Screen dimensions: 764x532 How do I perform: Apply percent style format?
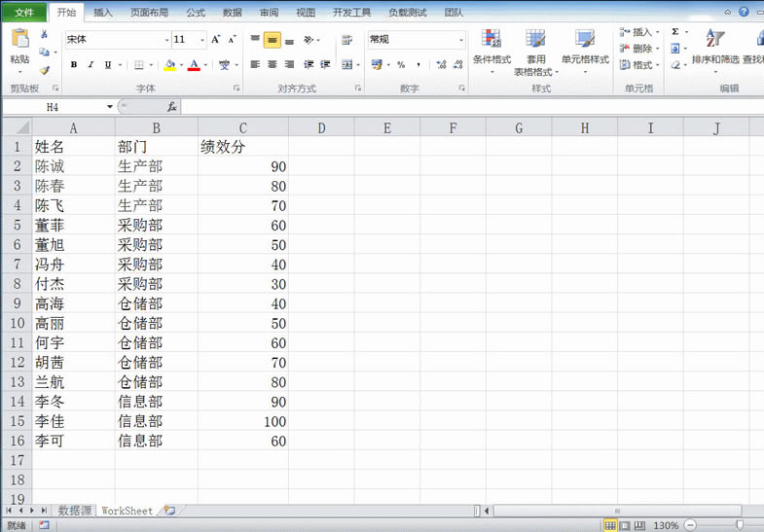coord(401,64)
